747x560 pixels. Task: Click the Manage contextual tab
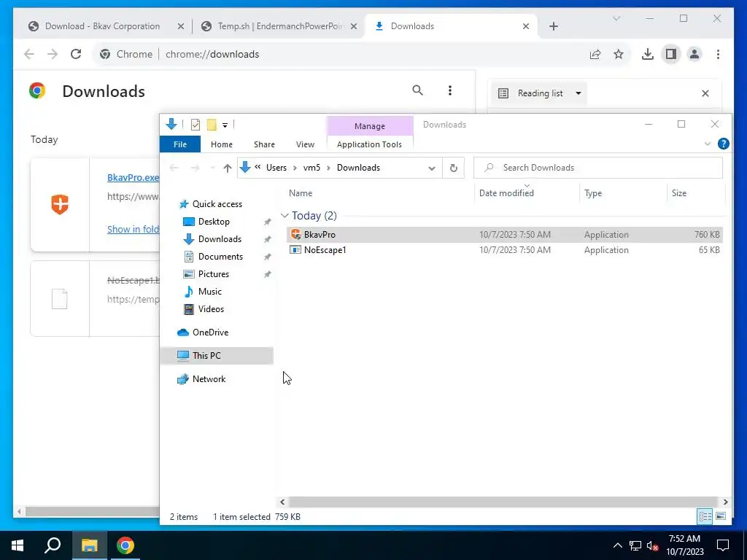click(369, 126)
